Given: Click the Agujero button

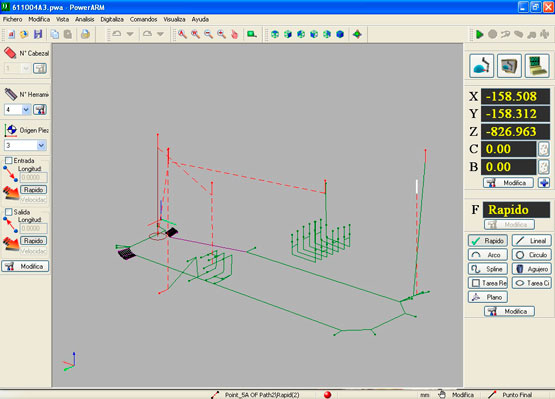Looking at the screenshot, I should (x=532, y=269).
